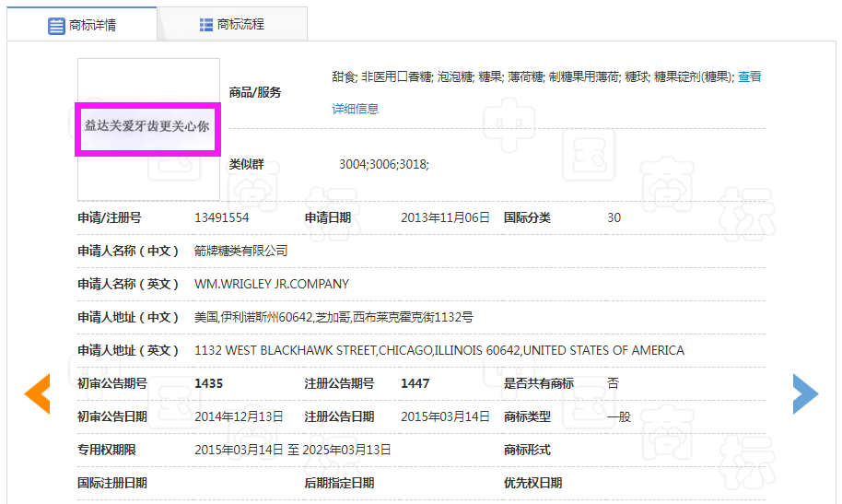Click the preliminary announcement date 2014年12月13日
The width and height of the screenshot is (842, 504).
(x=239, y=416)
